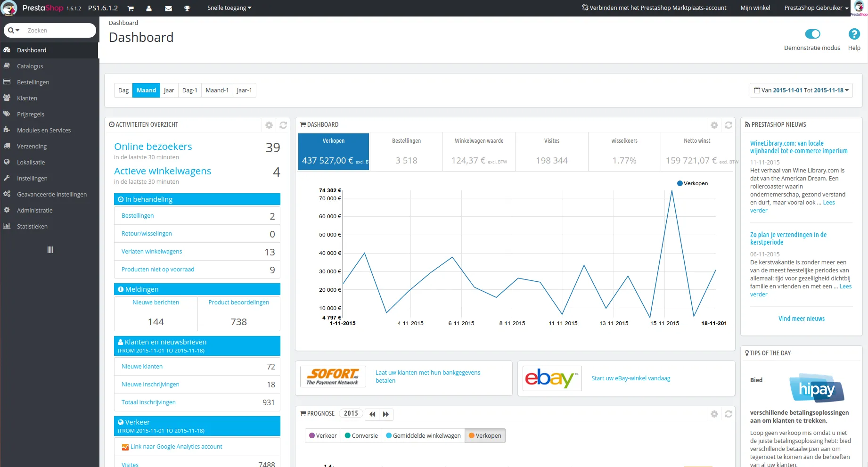Toggle the Conversie series in the Prognose legend
This screenshot has height=467, width=868.
361,435
